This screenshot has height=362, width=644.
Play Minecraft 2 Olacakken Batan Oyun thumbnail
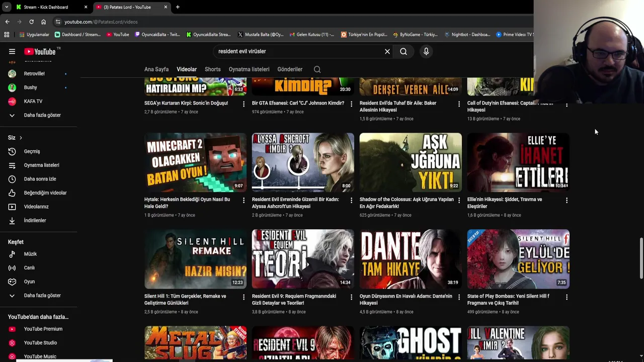pyautogui.click(x=195, y=162)
